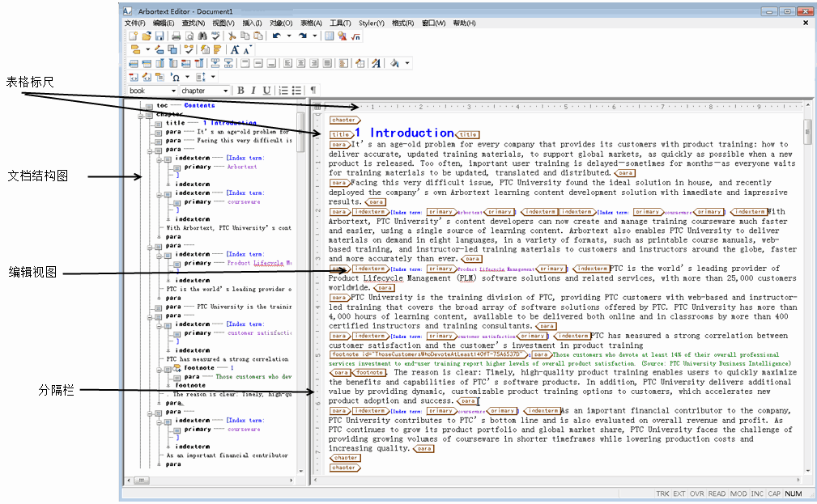
Task: Insert a bulleted list
Action: 296,90
